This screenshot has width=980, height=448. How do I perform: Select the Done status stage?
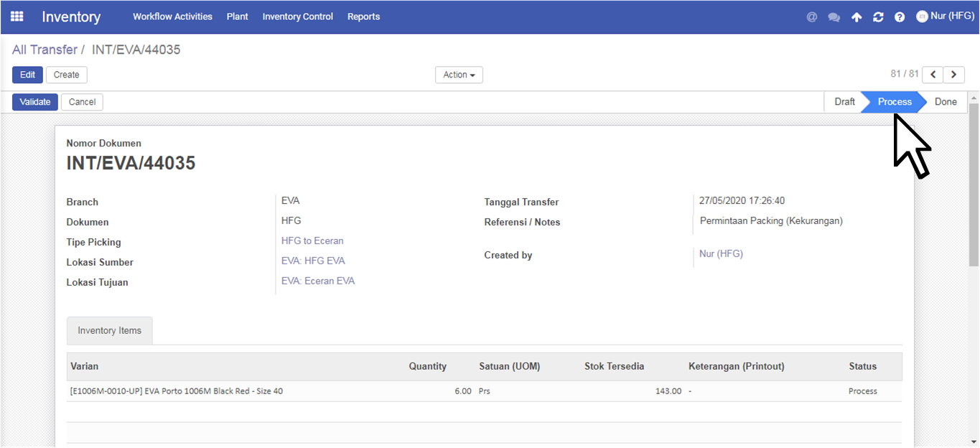point(946,102)
